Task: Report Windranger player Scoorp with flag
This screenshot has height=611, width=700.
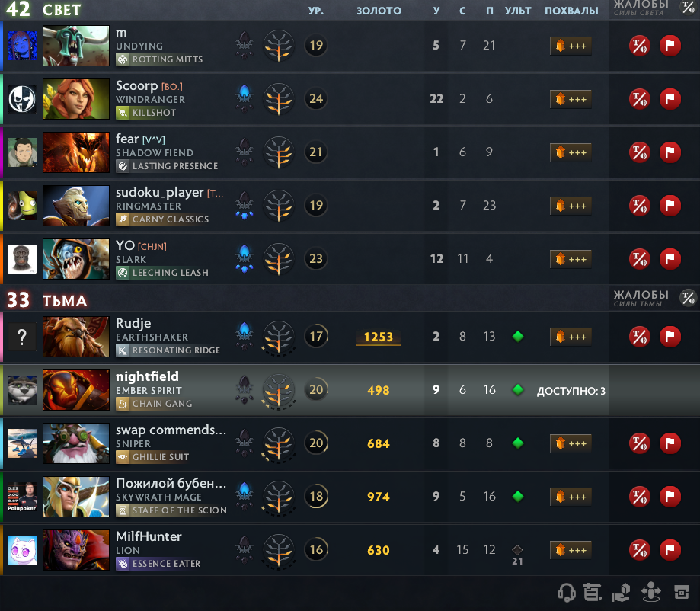Action: pos(670,99)
